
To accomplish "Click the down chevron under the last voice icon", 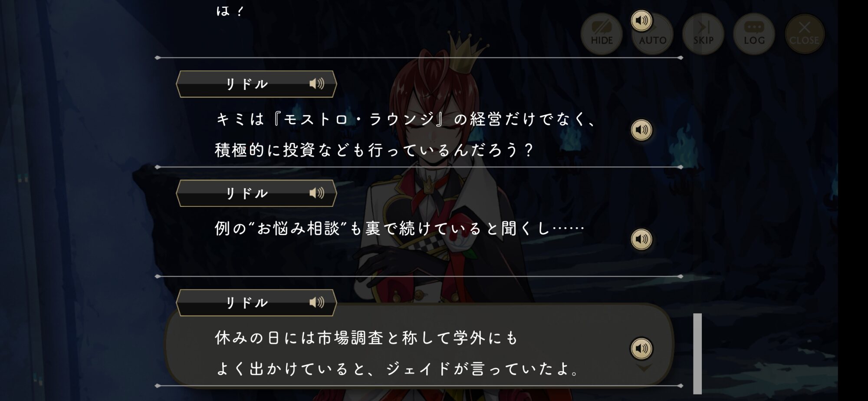I will coord(644,368).
